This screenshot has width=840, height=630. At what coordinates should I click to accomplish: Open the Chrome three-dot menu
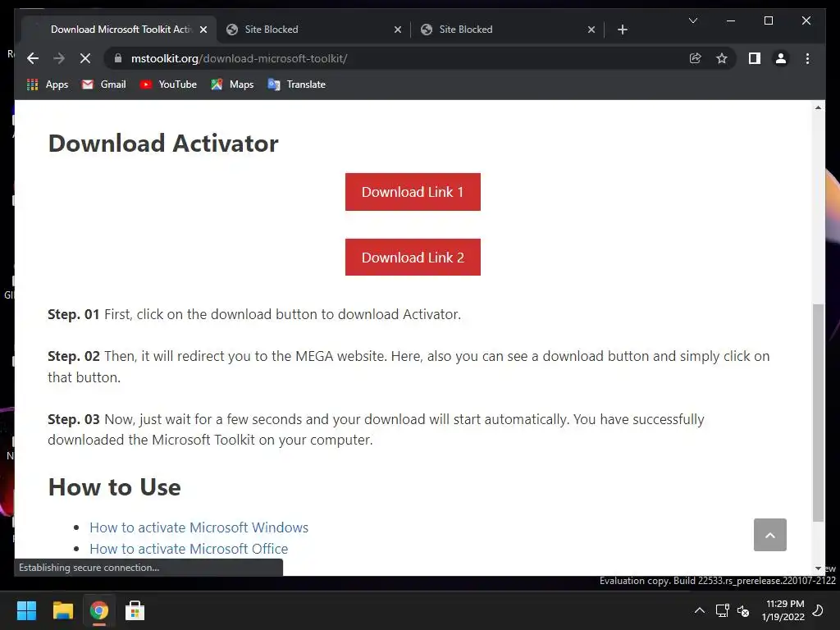807,58
